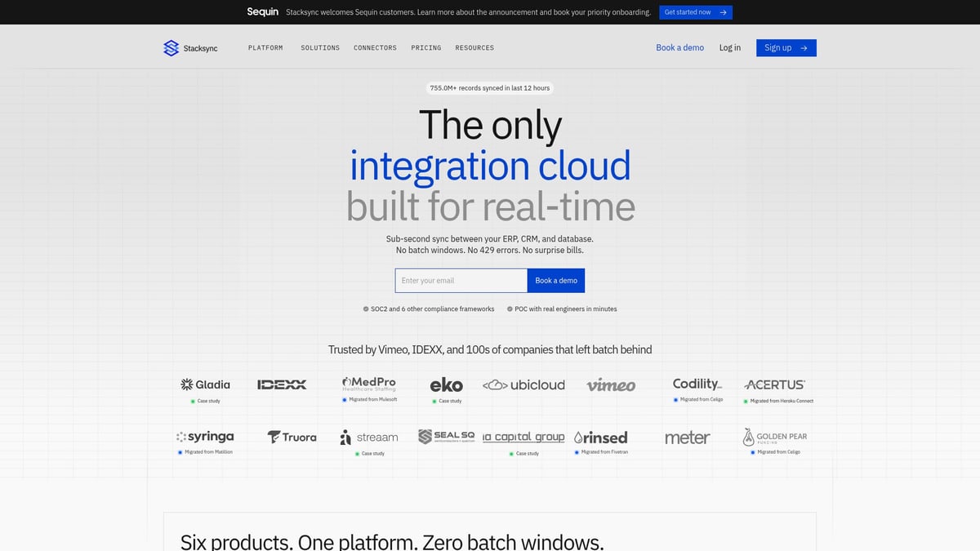Open the "Log in" link

click(729, 47)
